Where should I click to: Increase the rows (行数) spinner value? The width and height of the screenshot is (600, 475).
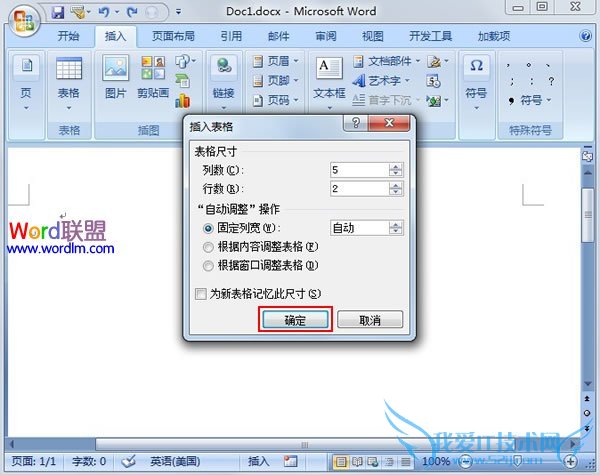coord(396,185)
